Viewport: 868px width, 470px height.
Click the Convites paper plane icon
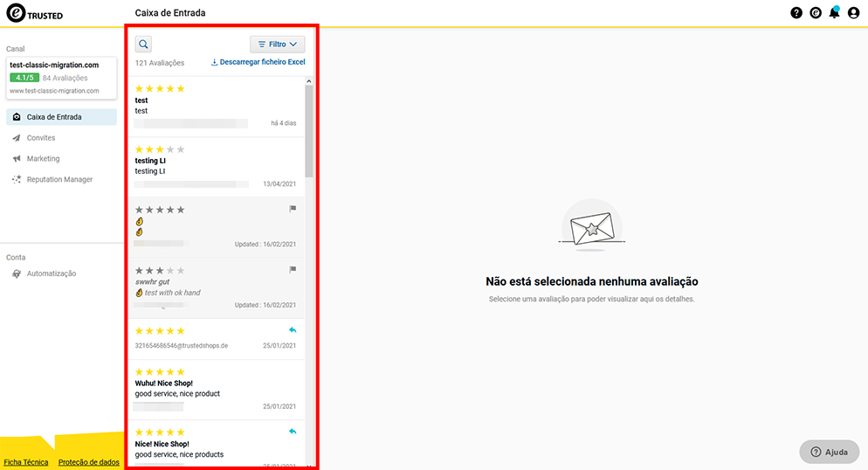coord(17,138)
